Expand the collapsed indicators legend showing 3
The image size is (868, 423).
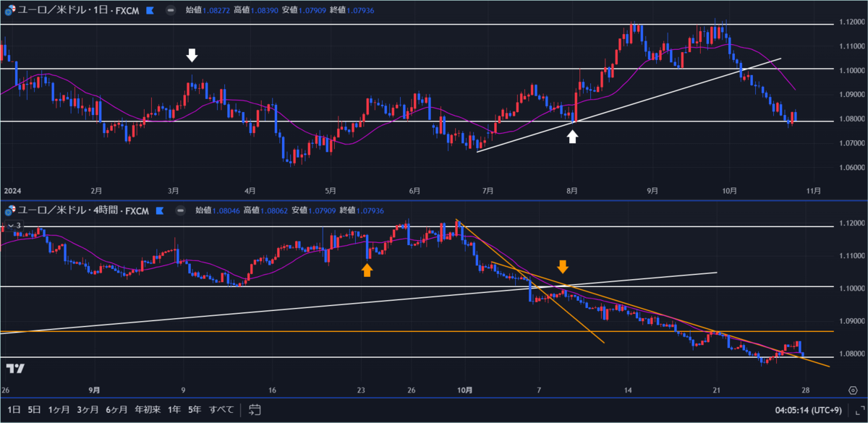(14, 225)
